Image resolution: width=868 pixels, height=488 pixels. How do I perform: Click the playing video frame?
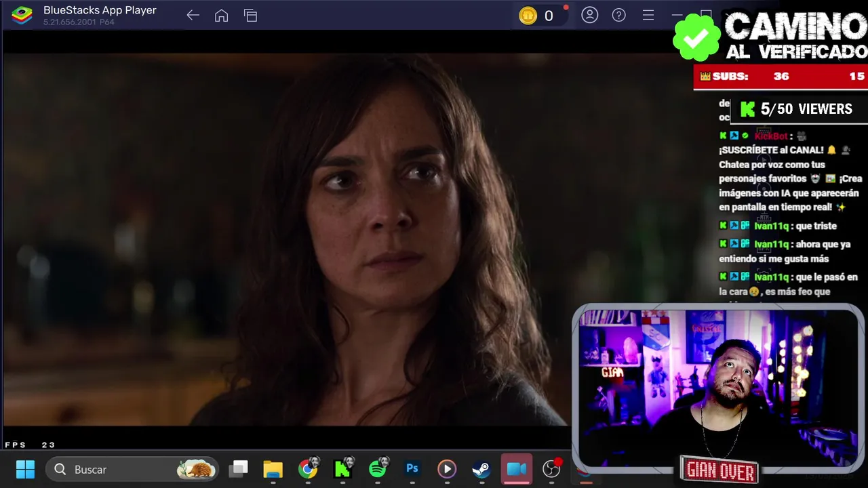tap(285, 239)
